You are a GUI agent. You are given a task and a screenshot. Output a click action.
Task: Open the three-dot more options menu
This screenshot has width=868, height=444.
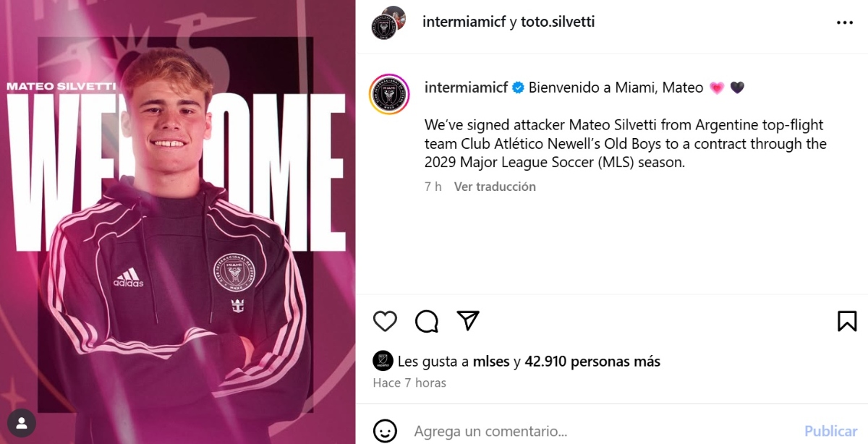point(845,23)
